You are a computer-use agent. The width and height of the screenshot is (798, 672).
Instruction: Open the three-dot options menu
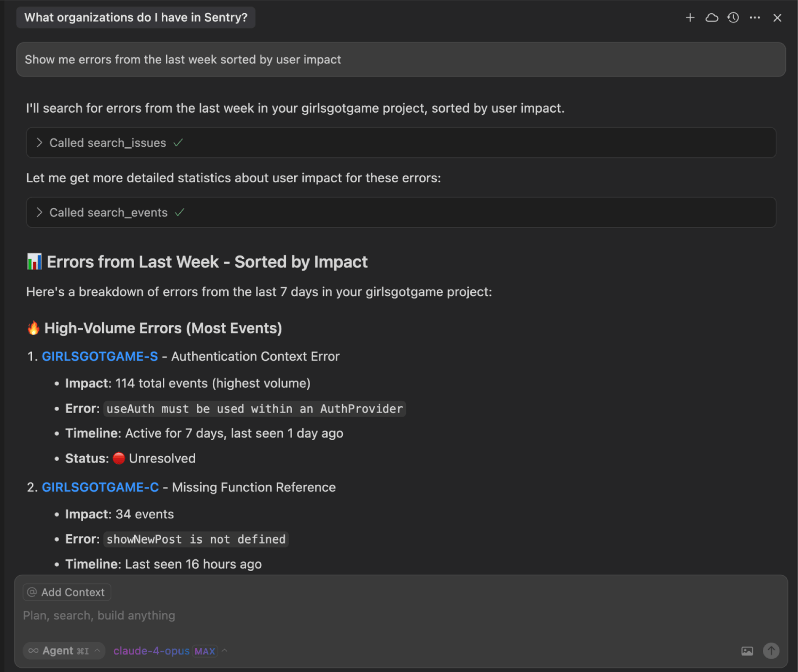(755, 18)
